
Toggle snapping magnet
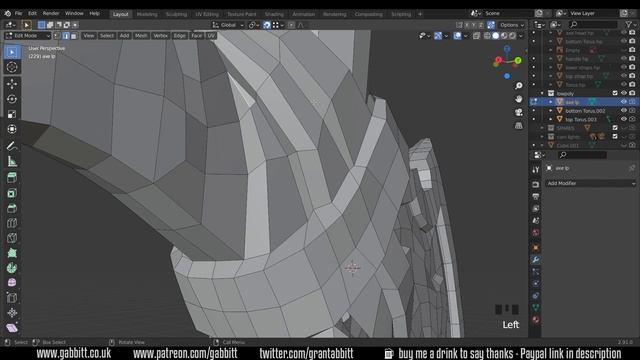tap(267, 25)
